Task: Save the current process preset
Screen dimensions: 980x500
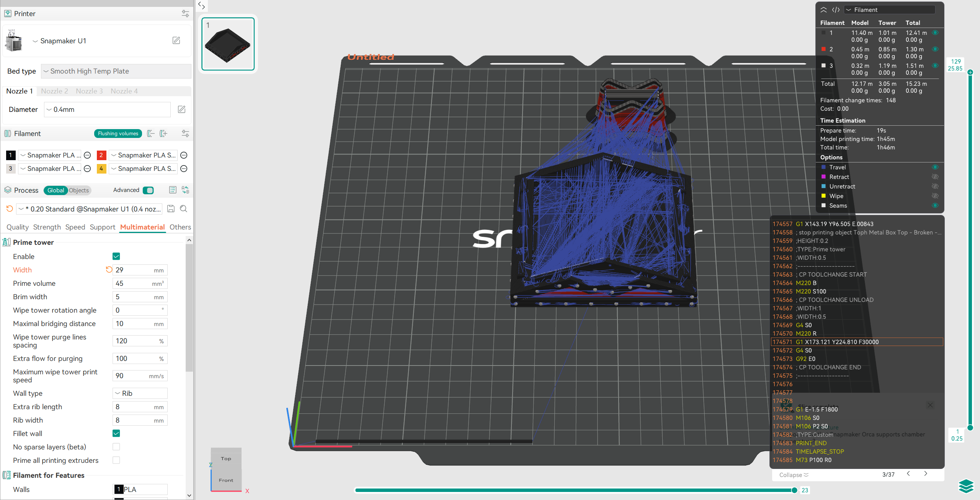Action: point(171,209)
